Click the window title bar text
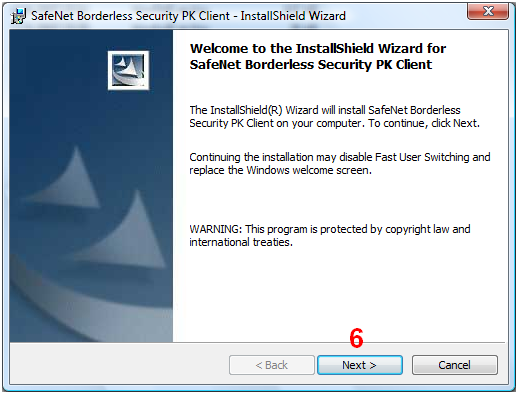This screenshot has width=518, height=393. 188,16
